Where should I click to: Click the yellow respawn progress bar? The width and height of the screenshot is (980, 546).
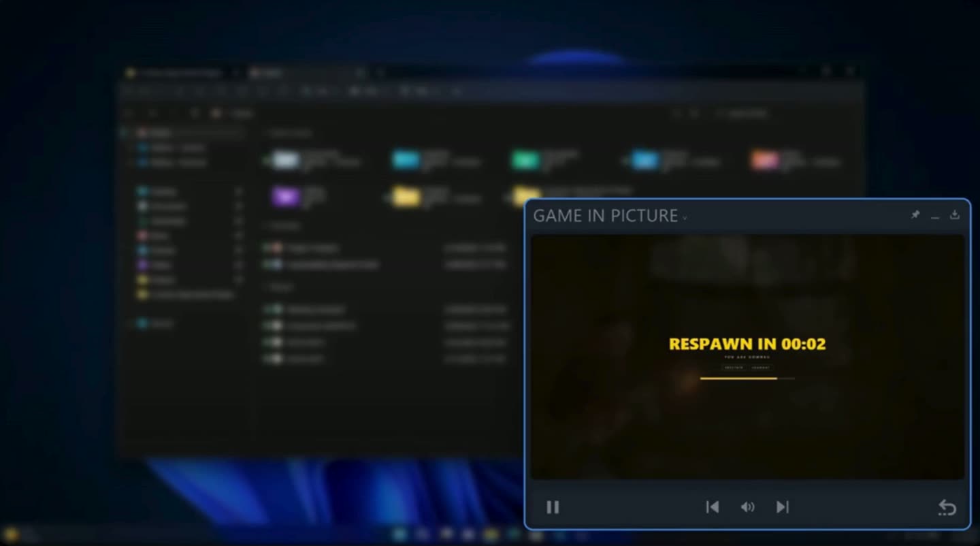click(747, 378)
